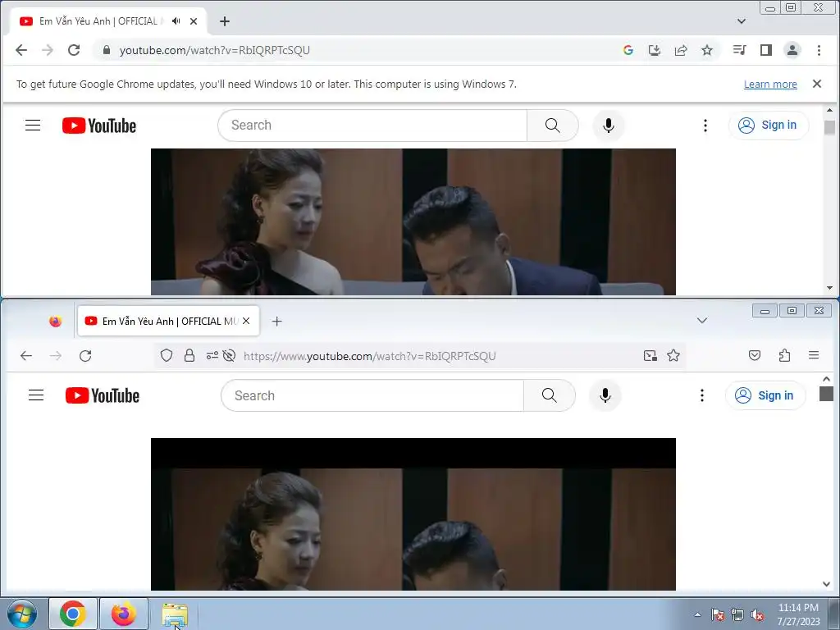Click 'Learn more' link in Chrome infobar
This screenshot has width=840, height=630.
[770, 84]
